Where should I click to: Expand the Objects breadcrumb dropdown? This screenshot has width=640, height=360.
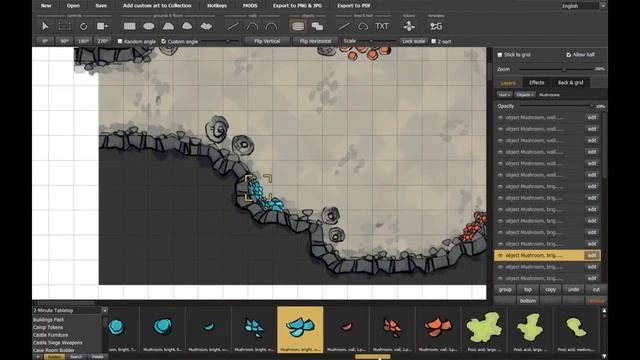tap(525, 95)
